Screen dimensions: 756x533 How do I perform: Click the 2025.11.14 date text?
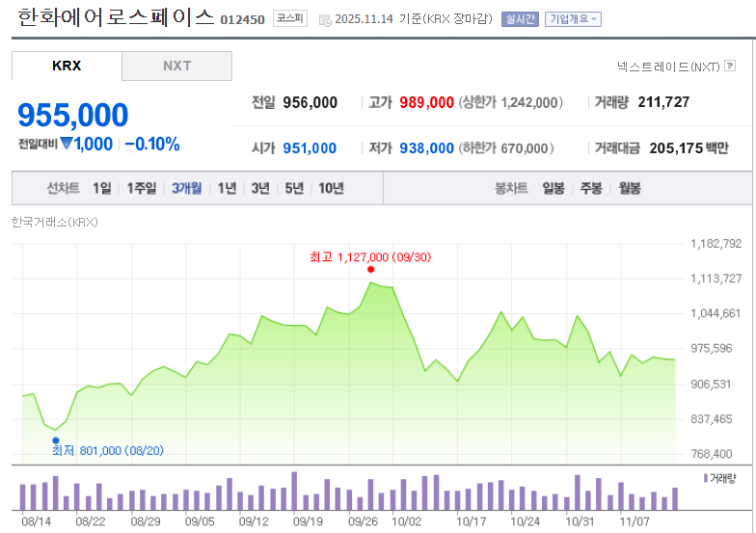click(x=364, y=19)
